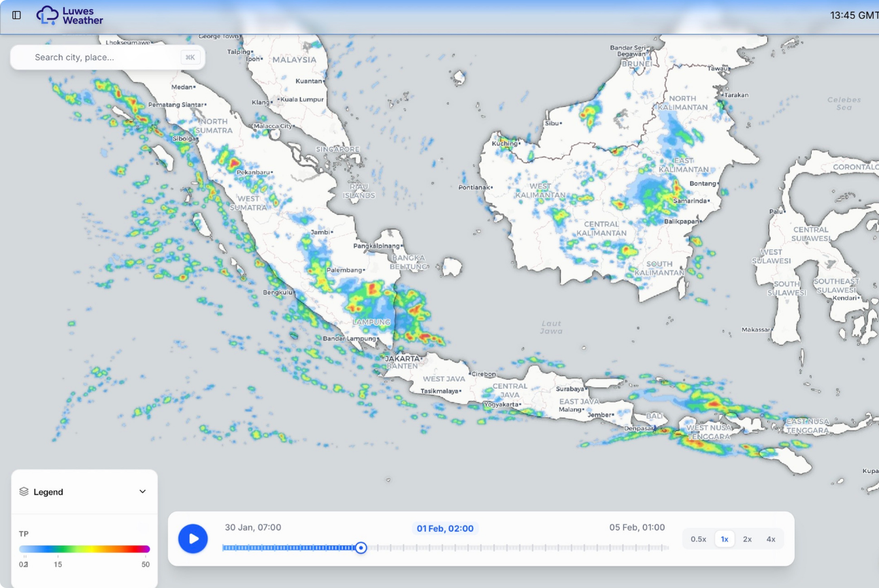Image resolution: width=879 pixels, height=588 pixels.
Task: Click the Bandar Lampung city label
Action: 350,338
